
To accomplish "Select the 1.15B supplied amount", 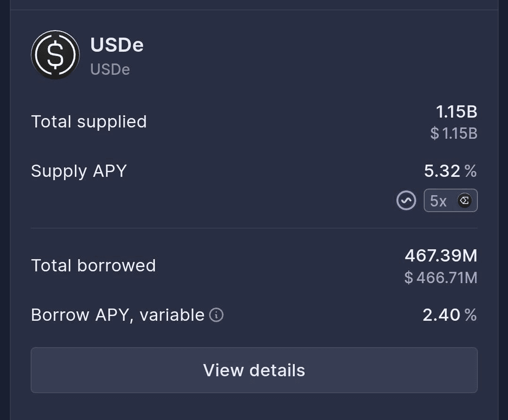I will point(456,112).
